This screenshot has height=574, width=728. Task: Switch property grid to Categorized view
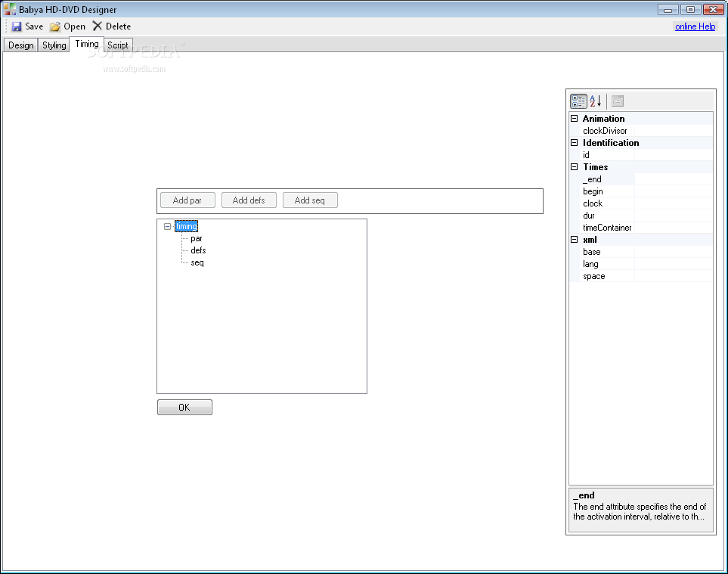coord(578,101)
